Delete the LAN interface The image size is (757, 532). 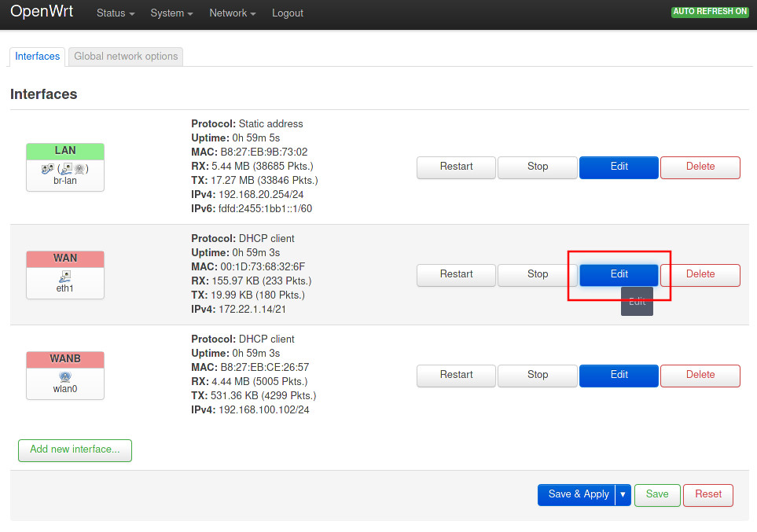[x=700, y=167]
